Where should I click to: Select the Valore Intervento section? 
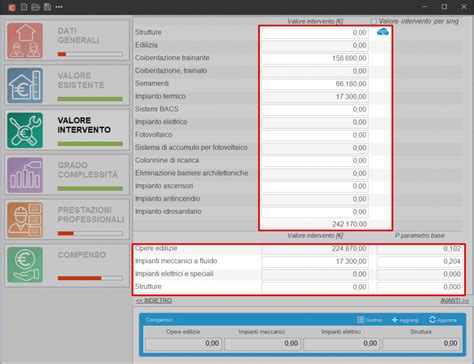coord(67,130)
